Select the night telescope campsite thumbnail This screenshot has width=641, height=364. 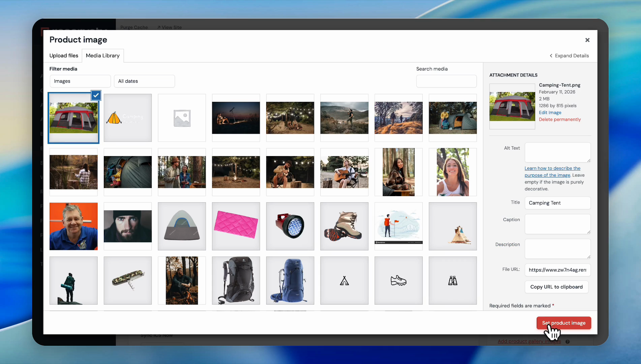click(236, 118)
